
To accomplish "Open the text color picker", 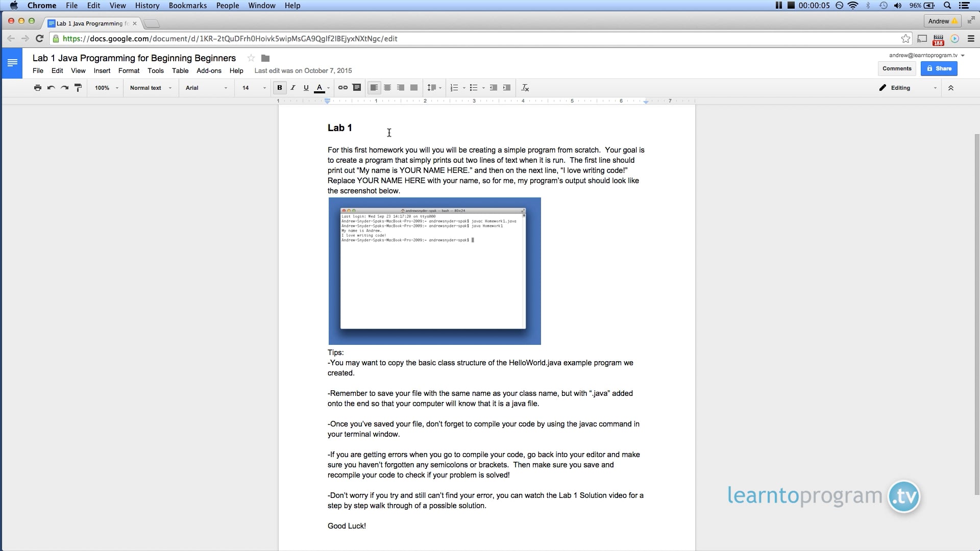I will 322,88.
